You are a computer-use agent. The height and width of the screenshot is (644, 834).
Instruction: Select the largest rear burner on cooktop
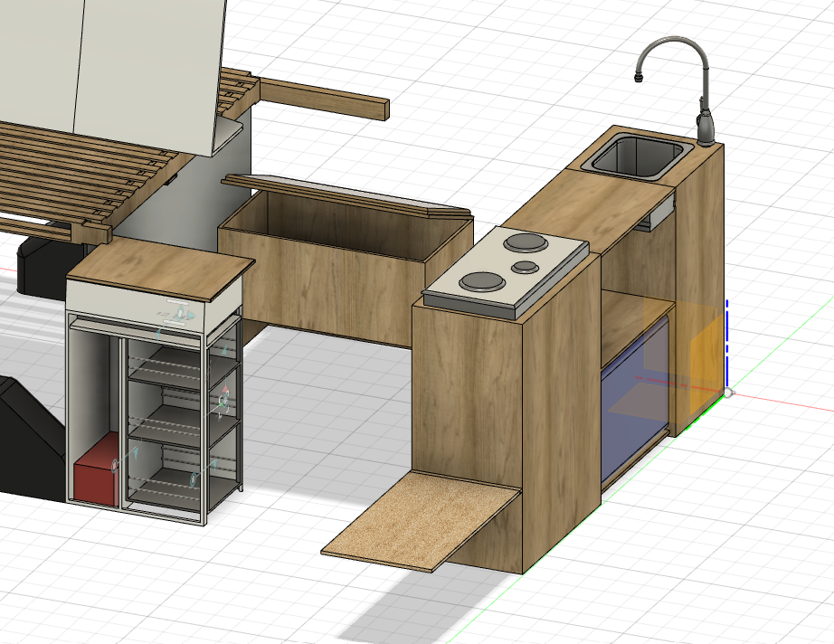coord(526,243)
